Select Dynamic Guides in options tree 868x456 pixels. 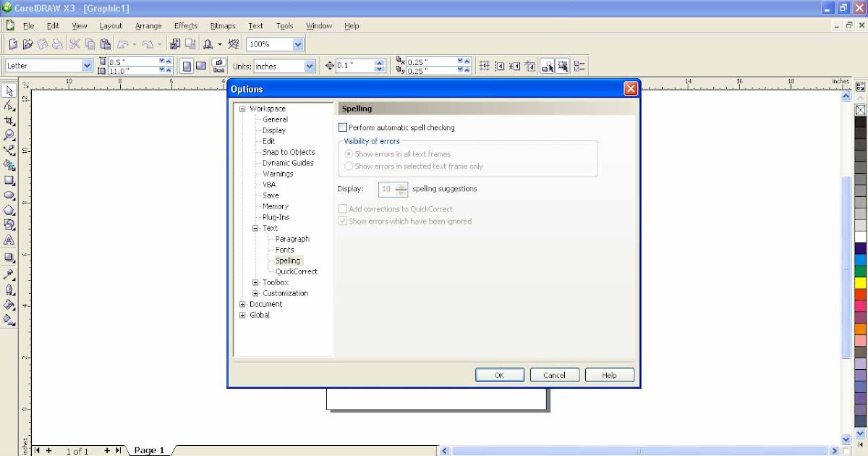[288, 163]
